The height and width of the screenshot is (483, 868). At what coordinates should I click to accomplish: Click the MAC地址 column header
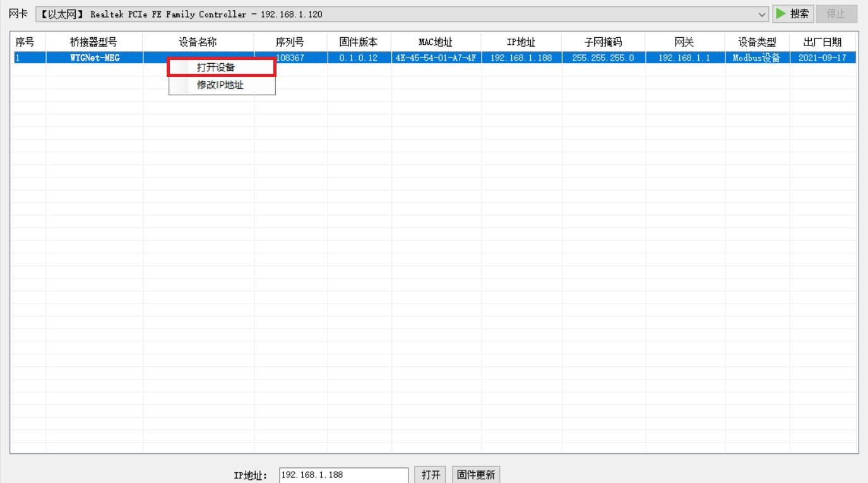[x=436, y=42]
